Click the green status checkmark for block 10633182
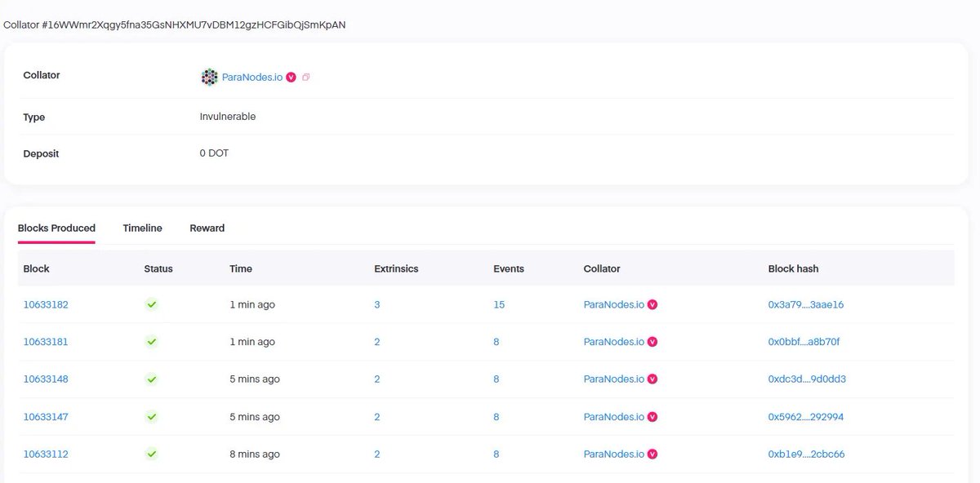 (x=151, y=304)
